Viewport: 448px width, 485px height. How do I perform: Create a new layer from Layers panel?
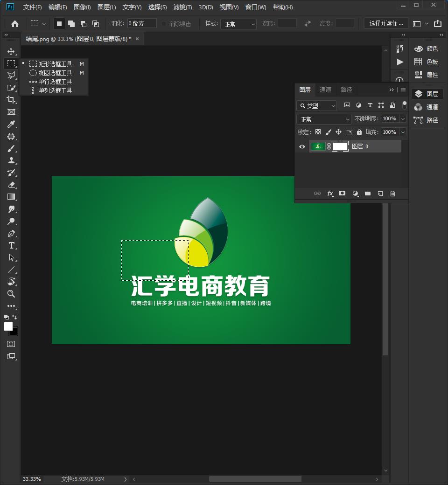(380, 194)
